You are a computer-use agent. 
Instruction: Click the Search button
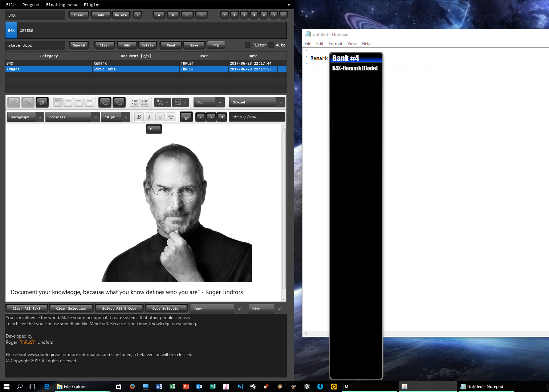coord(79,45)
